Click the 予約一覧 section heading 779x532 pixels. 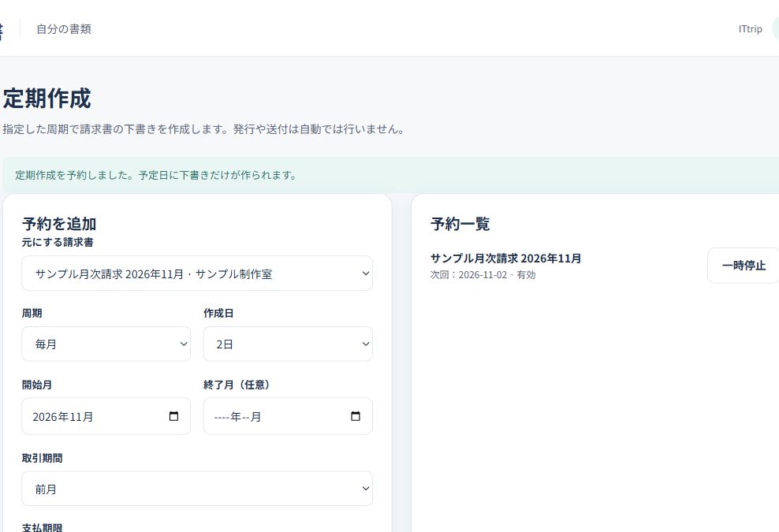[460, 224]
